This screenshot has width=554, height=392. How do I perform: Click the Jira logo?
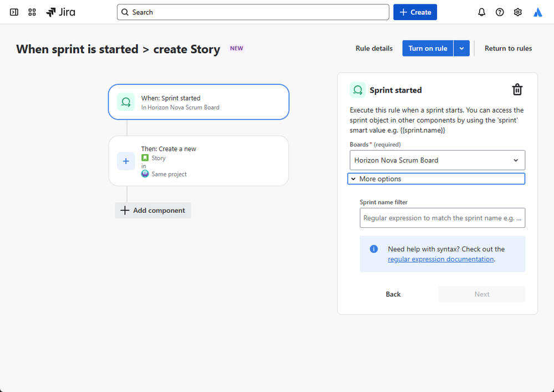point(61,12)
